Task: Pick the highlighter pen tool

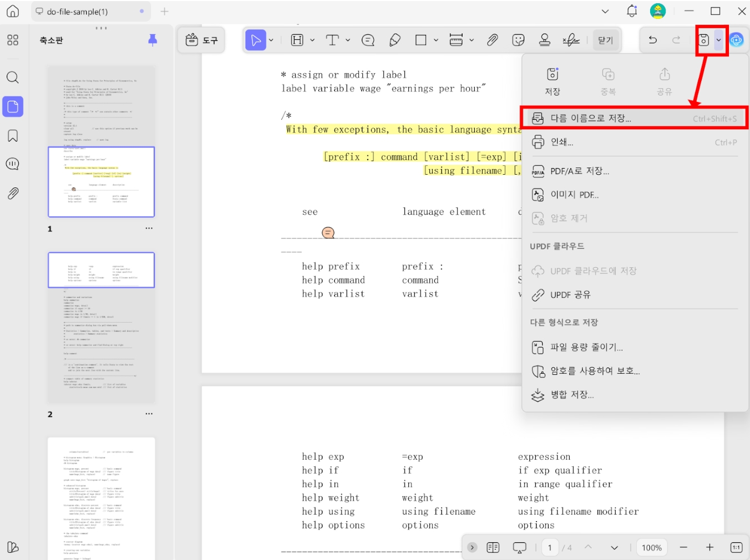Action: (394, 39)
